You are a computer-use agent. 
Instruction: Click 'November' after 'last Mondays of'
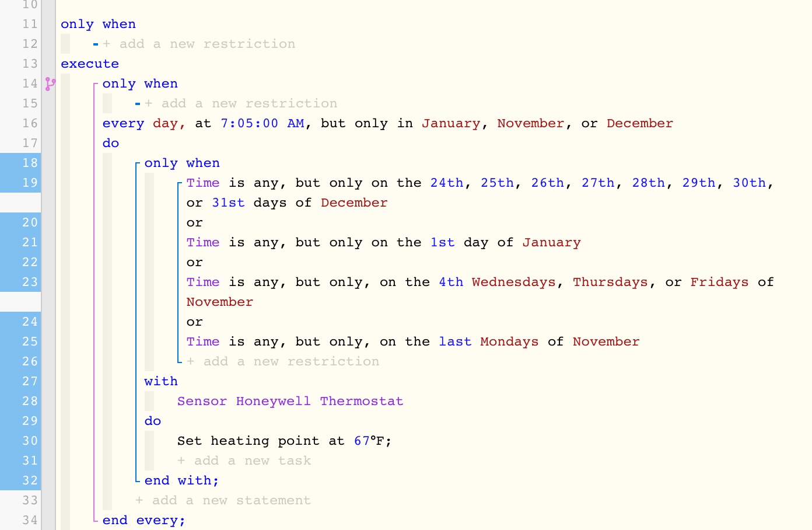(606, 341)
